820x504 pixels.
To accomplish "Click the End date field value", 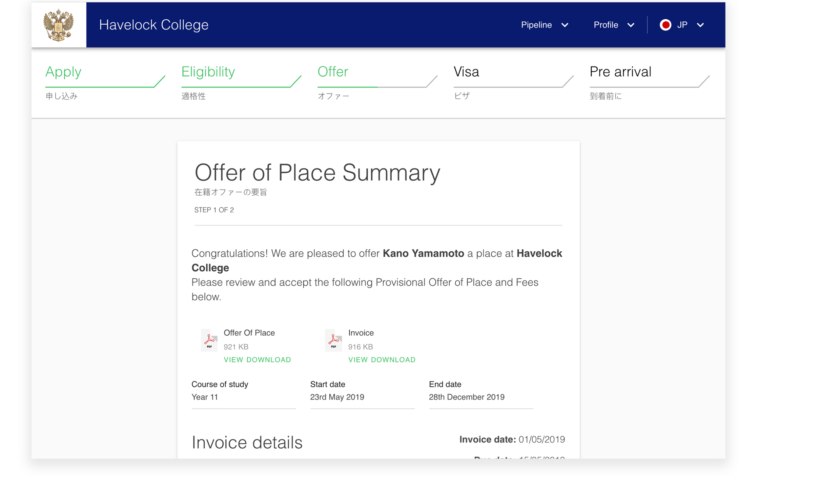I will pyautogui.click(x=466, y=397).
